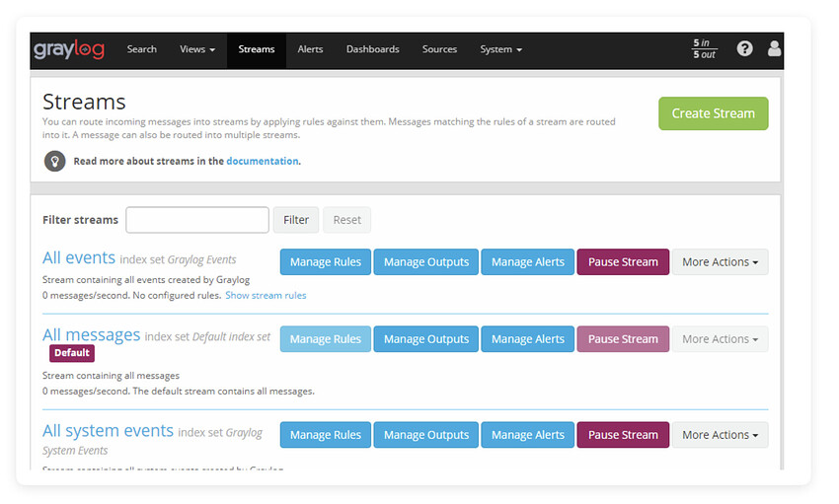Screen dimensions: 839x504
Task: Manage Alerts for All messages stream
Action: click(528, 339)
